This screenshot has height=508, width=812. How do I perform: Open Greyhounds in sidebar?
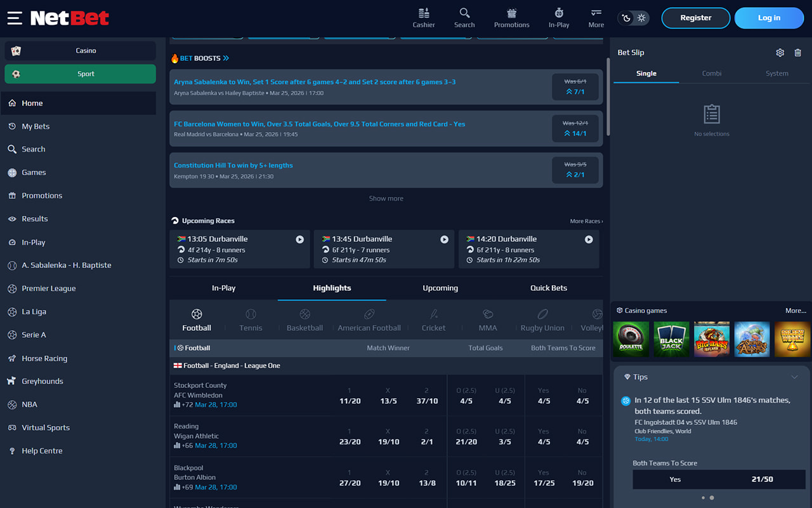tap(78, 381)
